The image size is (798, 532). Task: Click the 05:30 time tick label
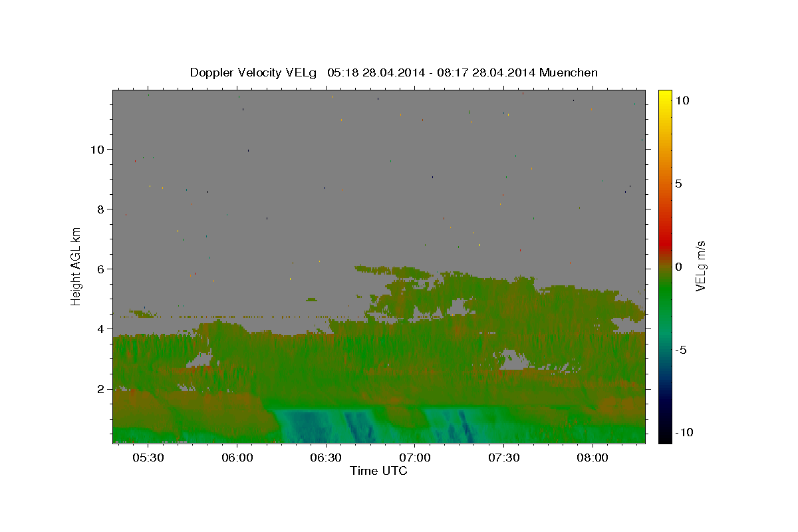tap(148, 458)
